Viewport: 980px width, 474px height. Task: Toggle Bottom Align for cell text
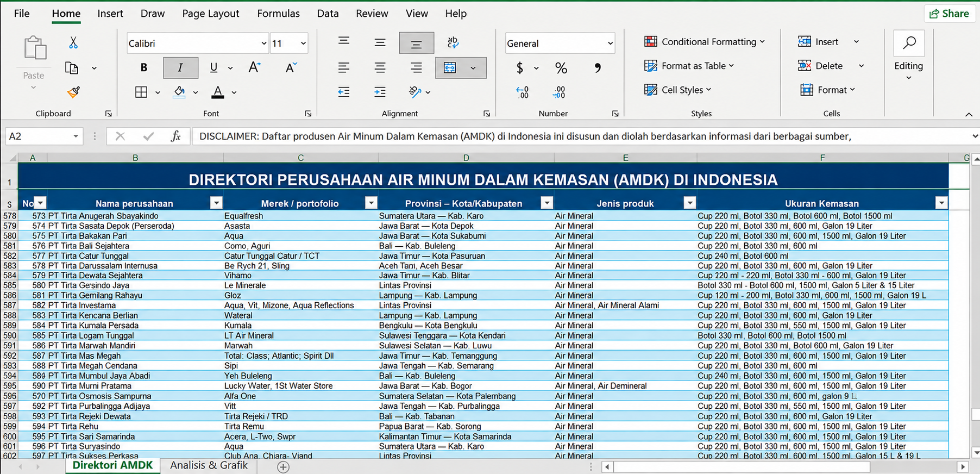[416, 43]
